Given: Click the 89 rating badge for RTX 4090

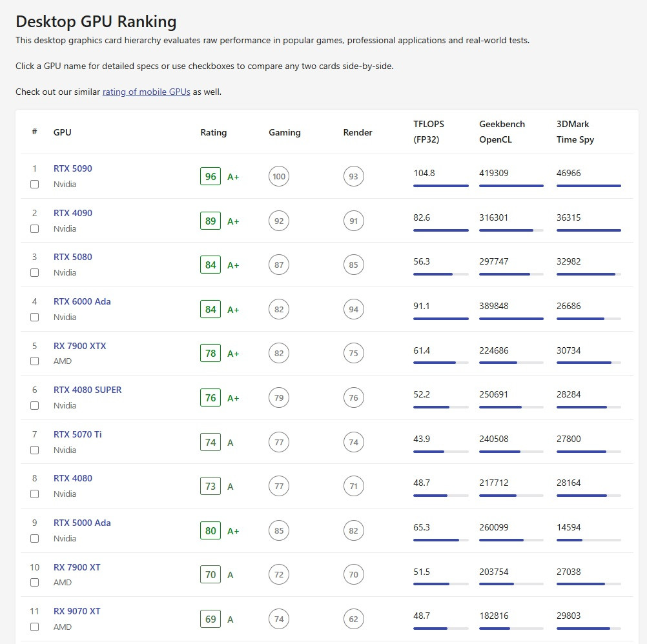Looking at the screenshot, I should (x=211, y=221).
